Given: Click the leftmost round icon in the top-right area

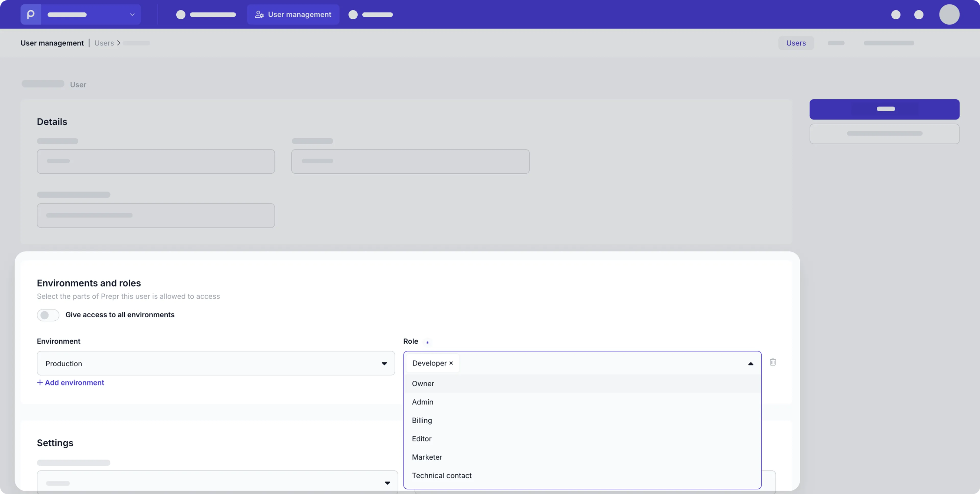Looking at the screenshot, I should (896, 15).
